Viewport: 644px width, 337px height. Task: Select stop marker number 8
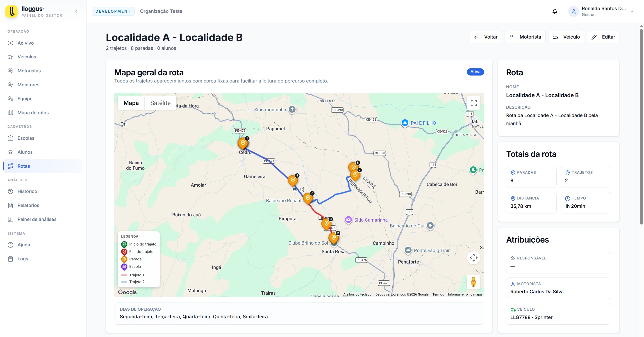[353, 166]
